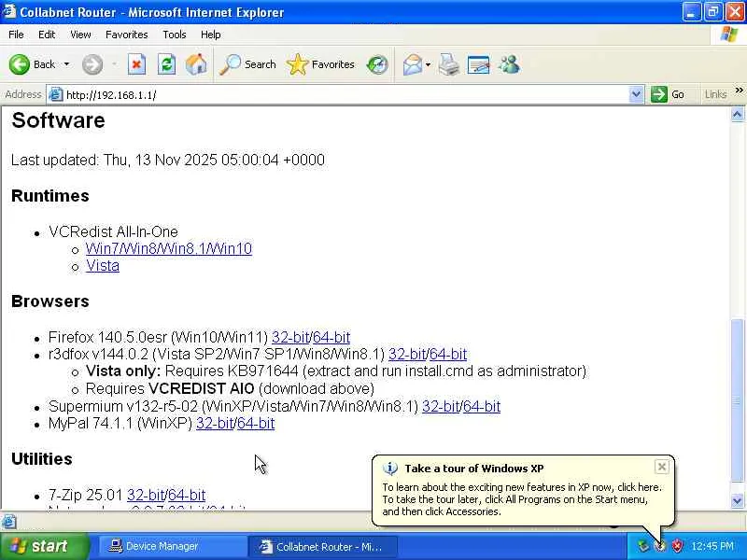Download MyPal 74.1.1 64-bit
The image size is (747, 560).
click(x=256, y=424)
